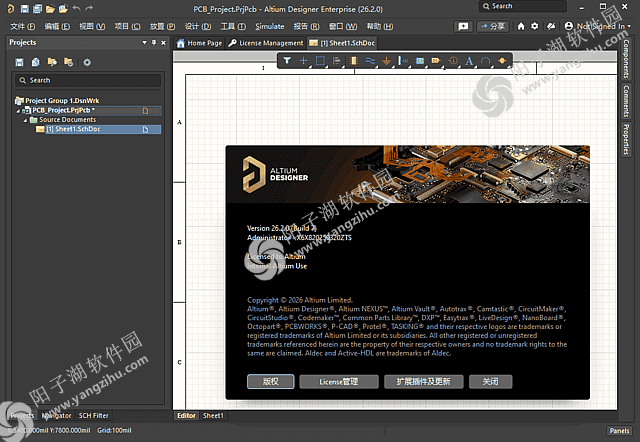640x442 pixels.
Task: Select the place harness tool
Action: click(x=403, y=61)
